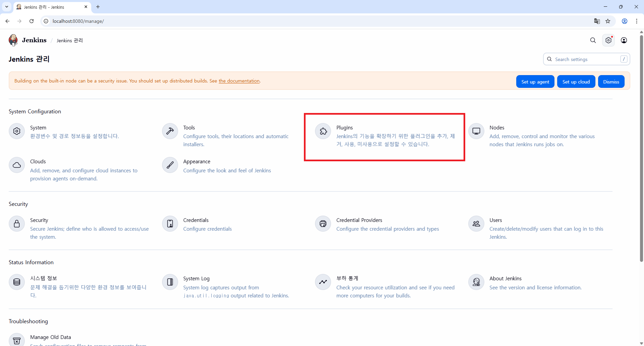Open the Credential Providers icon

323,224
